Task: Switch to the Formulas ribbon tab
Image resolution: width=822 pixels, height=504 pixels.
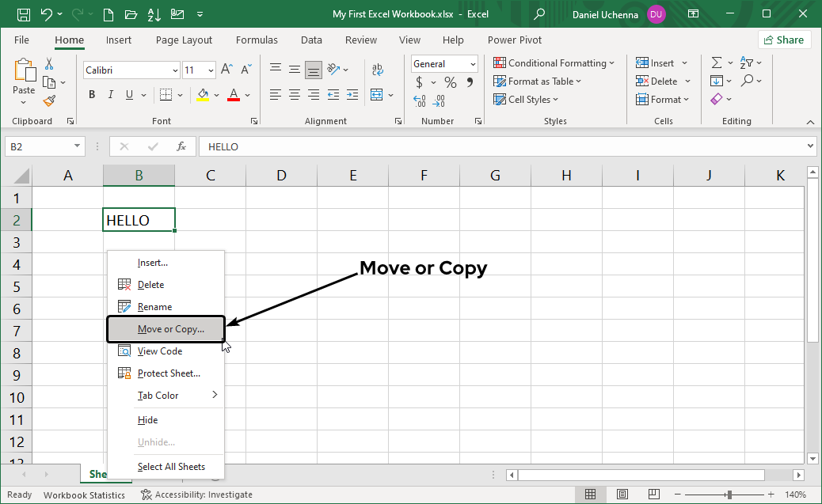Action: pos(257,40)
